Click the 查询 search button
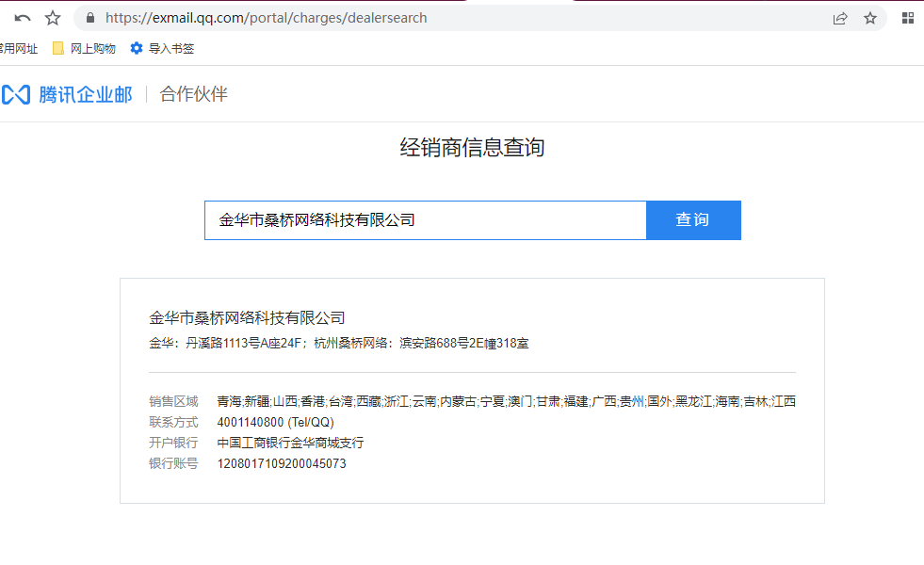The height and width of the screenshot is (565, 924). 692,220
